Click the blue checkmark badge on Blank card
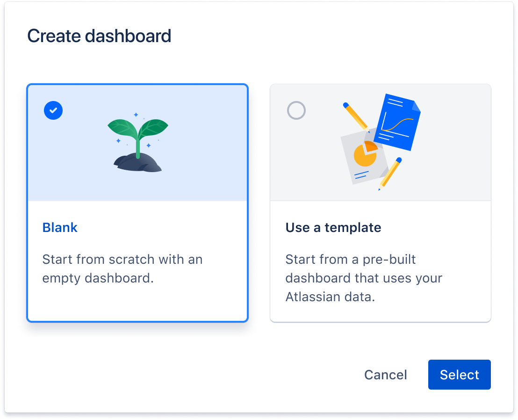Viewport: 518px width, 420px height. point(53,110)
